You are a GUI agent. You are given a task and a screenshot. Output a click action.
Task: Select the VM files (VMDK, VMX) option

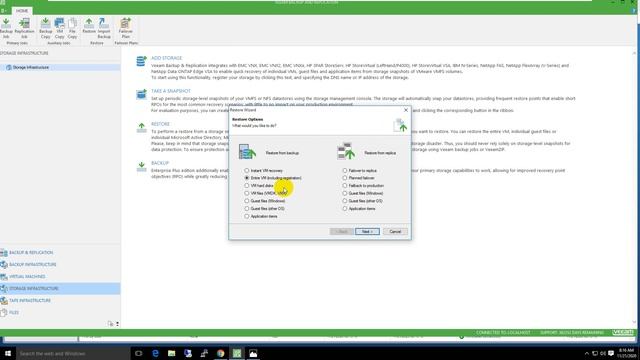pos(247,193)
